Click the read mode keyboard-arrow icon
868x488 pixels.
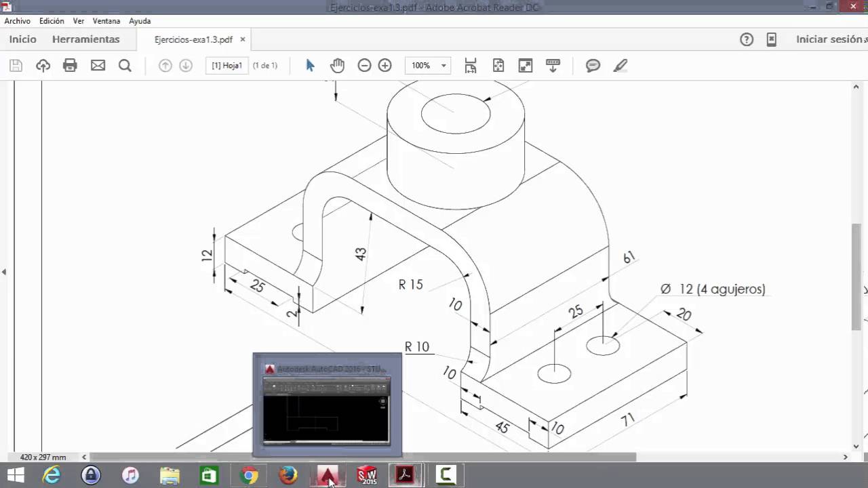(x=553, y=66)
